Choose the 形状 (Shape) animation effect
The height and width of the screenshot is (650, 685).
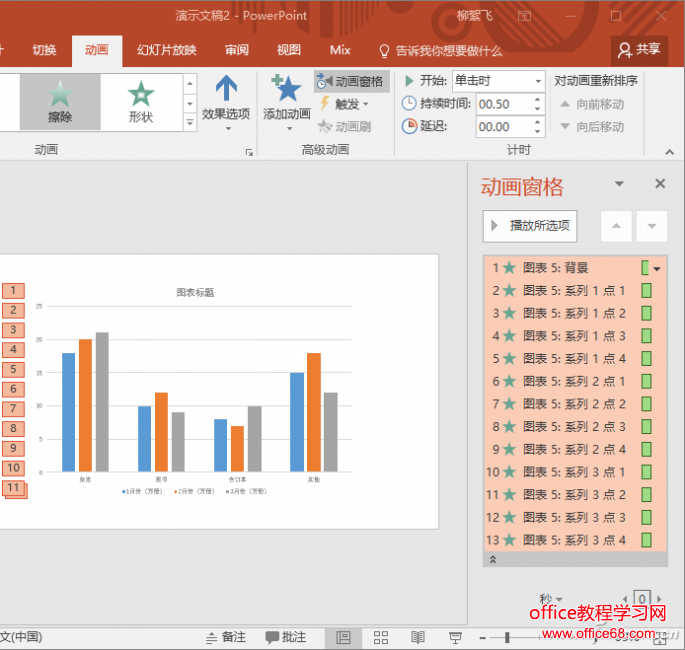pyautogui.click(x=141, y=101)
